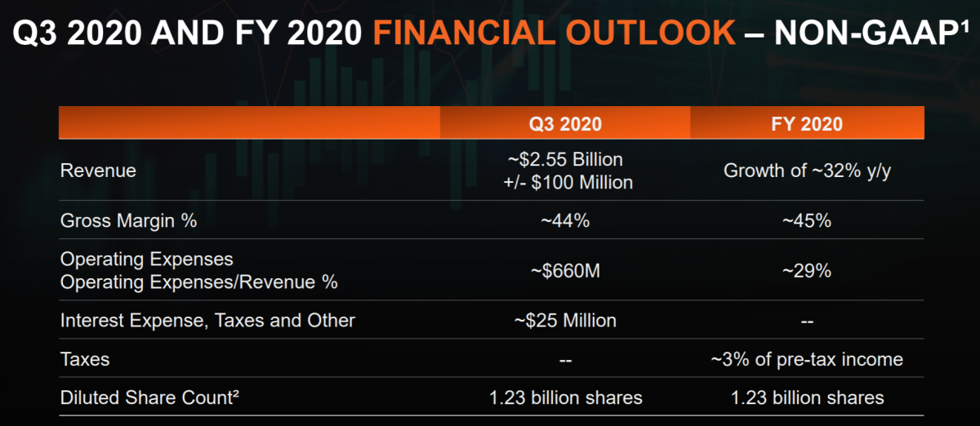Click "Interest Expense, Taxes and Other" label
Image resolution: width=980 pixels, height=426 pixels.
point(207,321)
